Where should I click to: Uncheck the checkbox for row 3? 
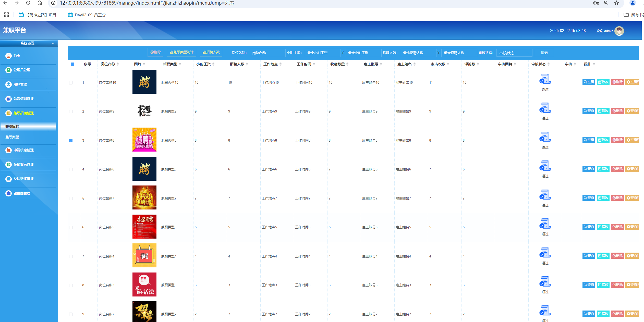71,141
